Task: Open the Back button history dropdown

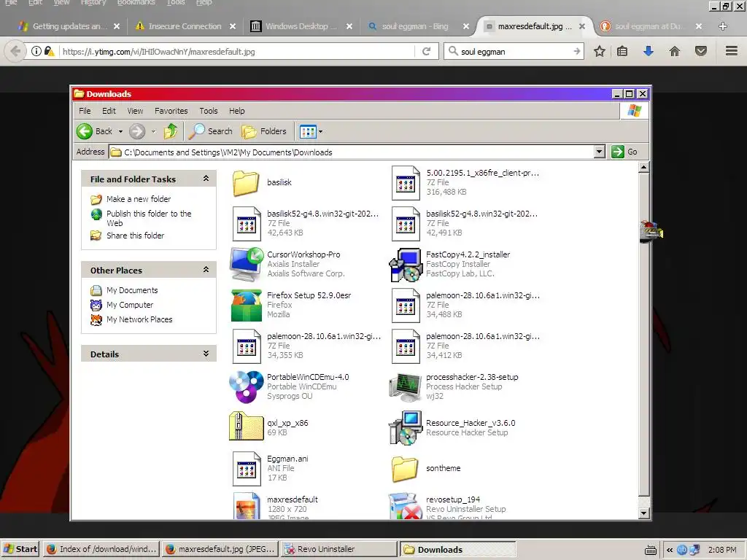Action: pyautogui.click(x=120, y=131)
